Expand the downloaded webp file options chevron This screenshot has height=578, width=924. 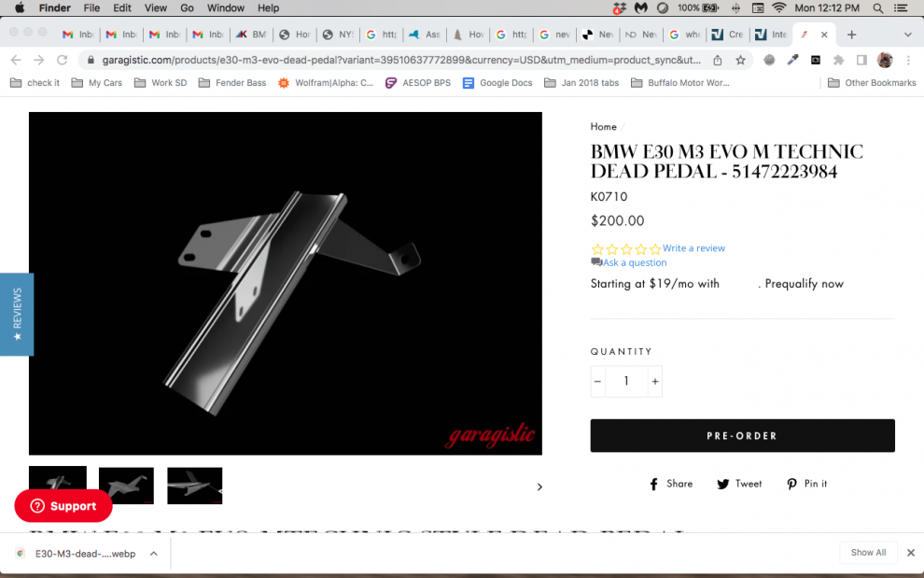tap(154, 553)
